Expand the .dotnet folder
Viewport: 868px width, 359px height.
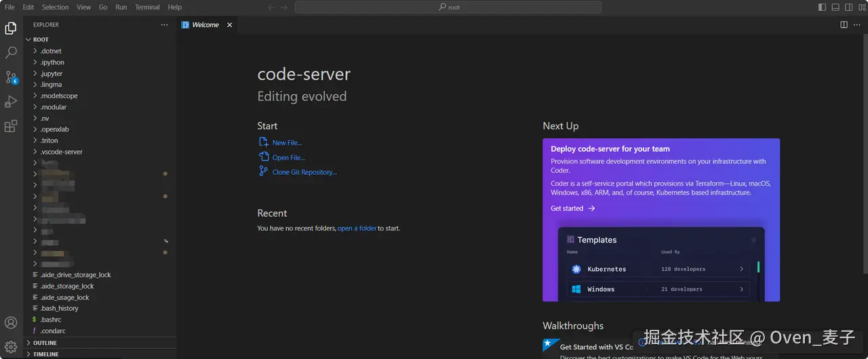coord(100,51)
